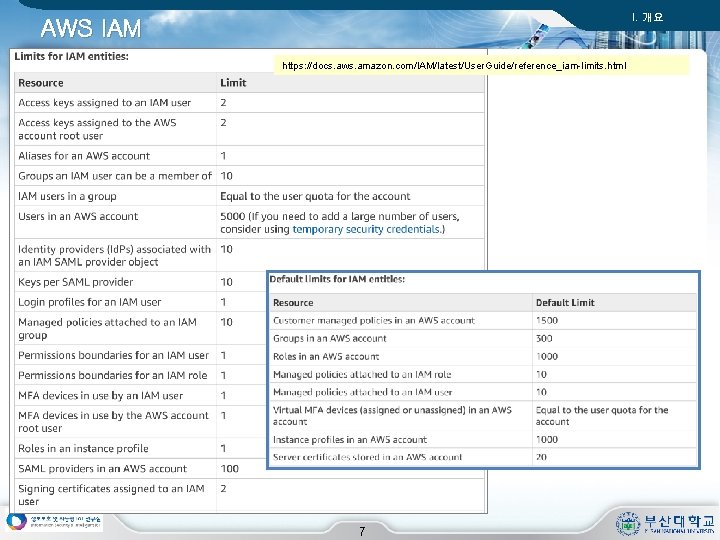This screenshot has width=720, height=540.
Task: Click the bottom-left lab logo
Action: 53,522
